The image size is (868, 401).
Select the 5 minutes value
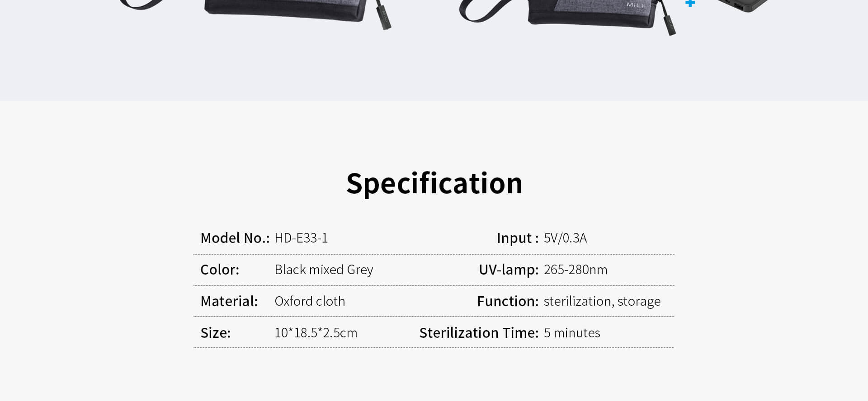click(x=572, y=333)
